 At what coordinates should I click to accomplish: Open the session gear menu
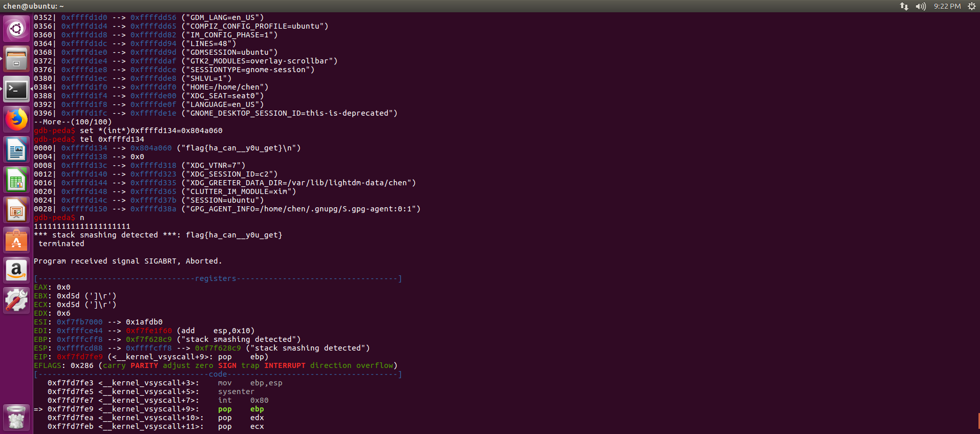click(x=971, y=6)
